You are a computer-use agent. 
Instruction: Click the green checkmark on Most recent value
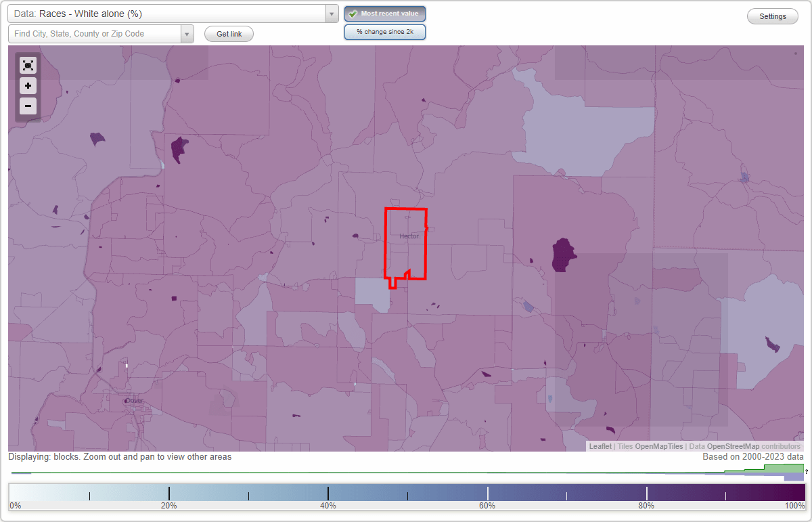tap(353, 14)
